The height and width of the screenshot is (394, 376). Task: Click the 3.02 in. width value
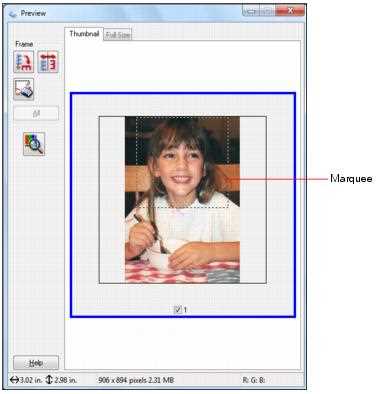31,380
